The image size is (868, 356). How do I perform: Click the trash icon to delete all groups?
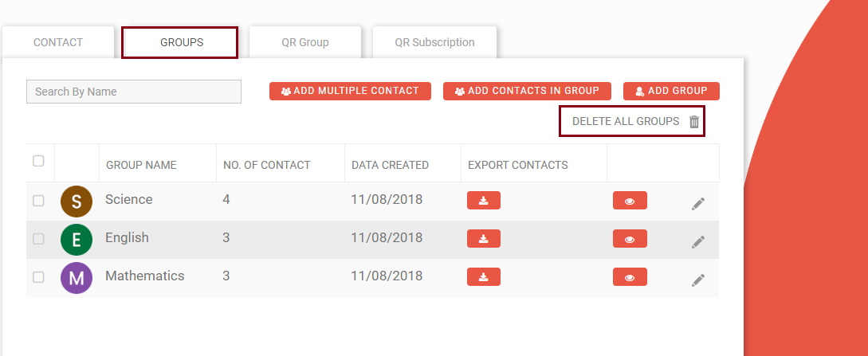pyautogui.click(x=694, y=122)
